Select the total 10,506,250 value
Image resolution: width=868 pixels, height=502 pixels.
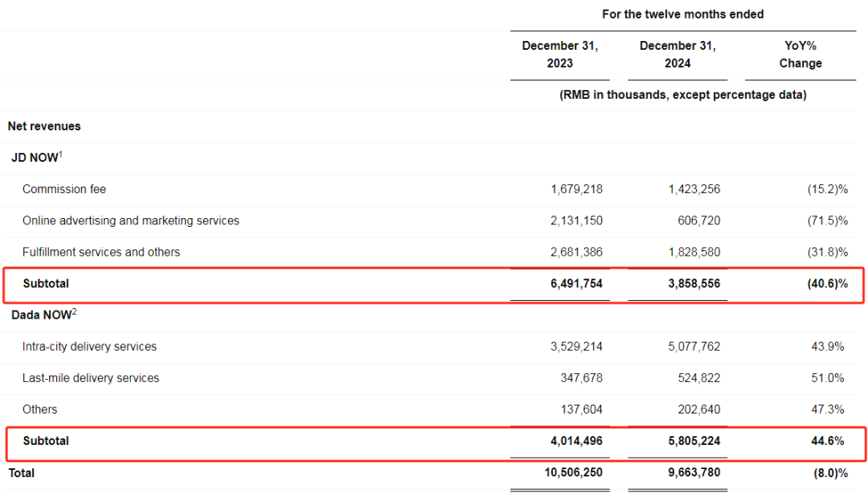point(574,472)
